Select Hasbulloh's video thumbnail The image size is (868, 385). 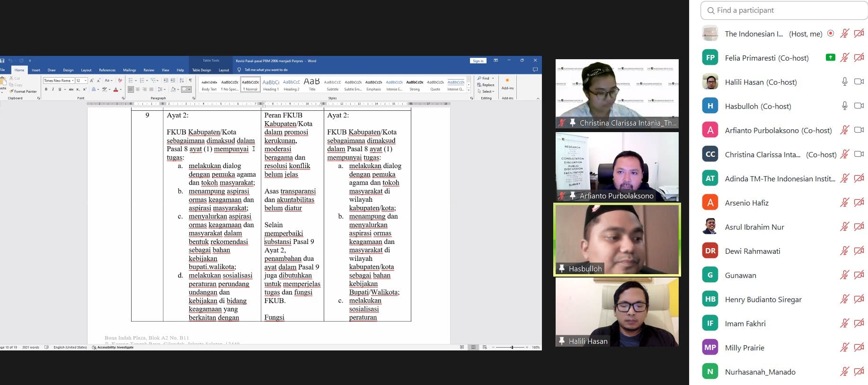point(617,240)
